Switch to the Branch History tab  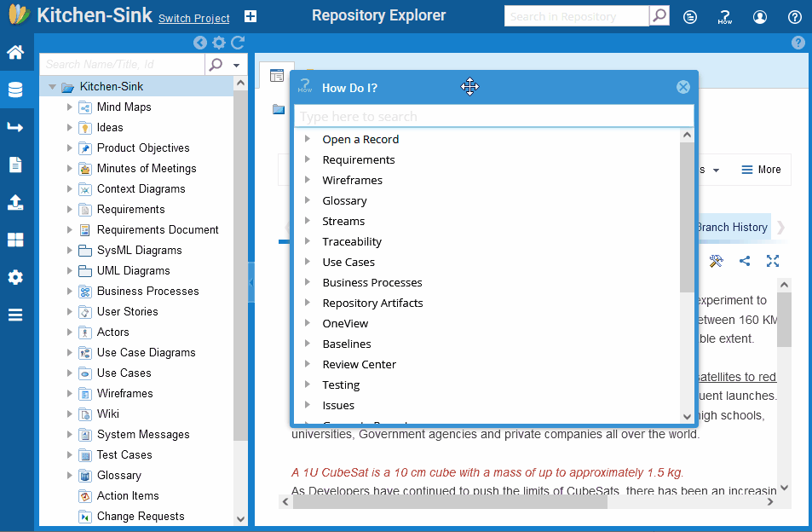[731, 228]
